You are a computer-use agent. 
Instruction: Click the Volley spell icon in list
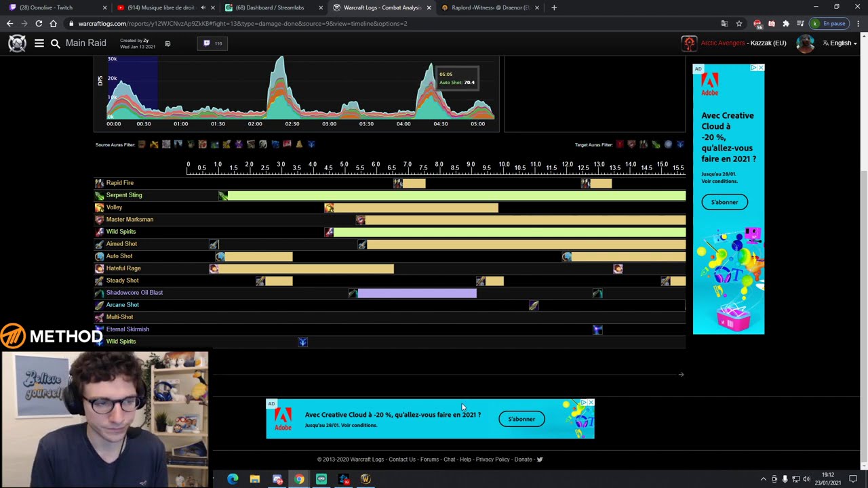(100, 207)
